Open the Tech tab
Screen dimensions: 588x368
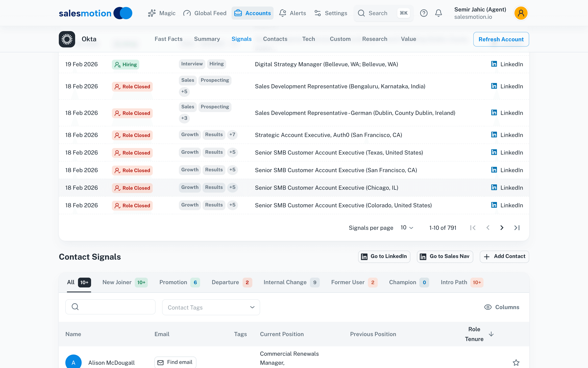tap(308, 39)
